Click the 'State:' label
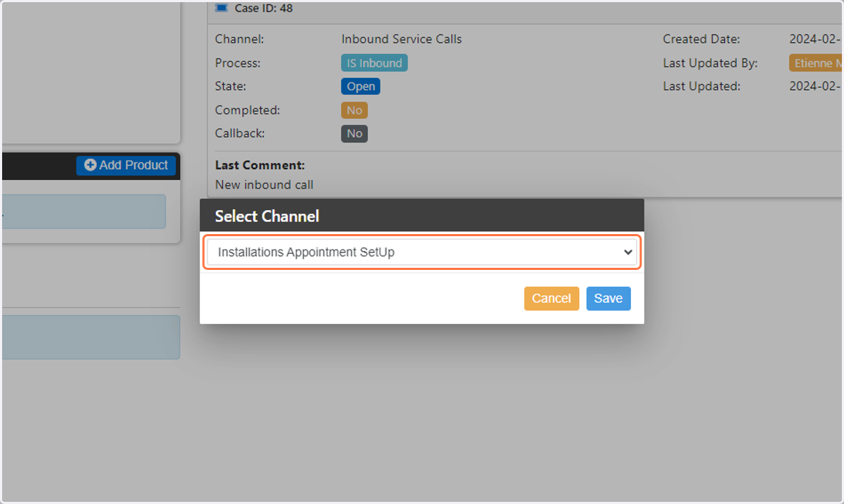This screenshot has width=844, height=504. coord(231,86)
